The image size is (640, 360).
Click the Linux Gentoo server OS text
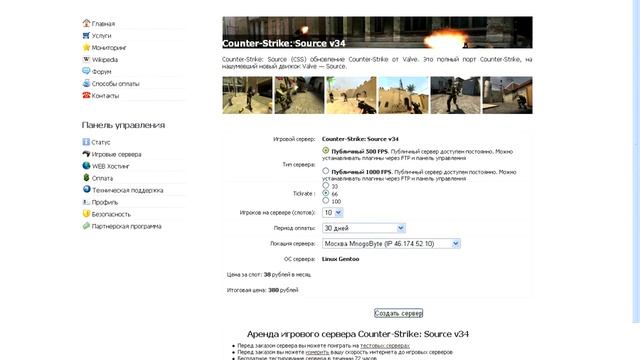coord(340,259)
